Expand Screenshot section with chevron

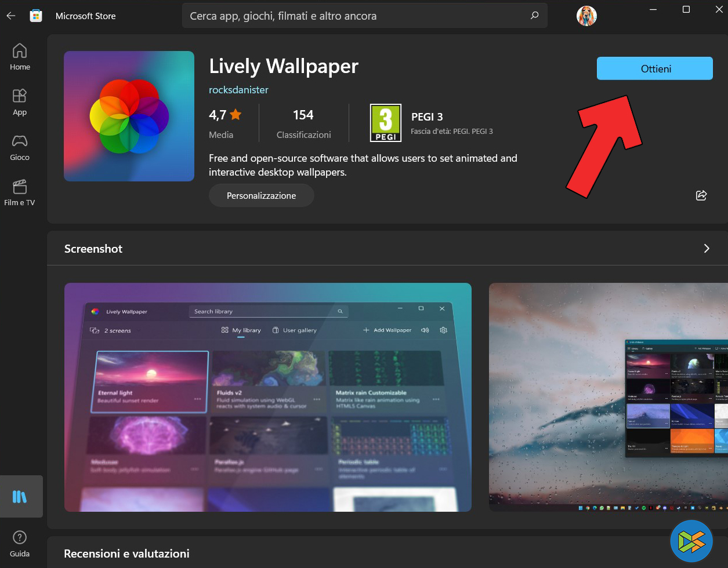707,249
